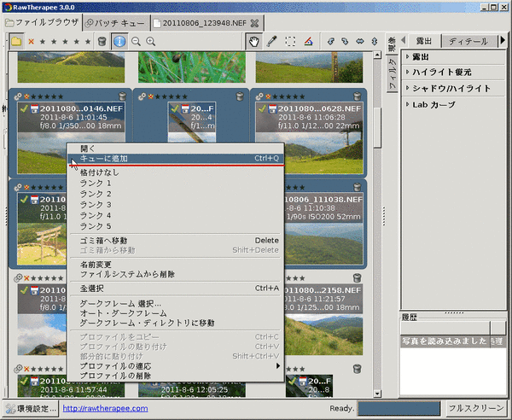Viewport: 512px width, 420px height.
Task: Choose キューに追加 from the context menu
Action: pyautogui.click(x=176, y=159)
